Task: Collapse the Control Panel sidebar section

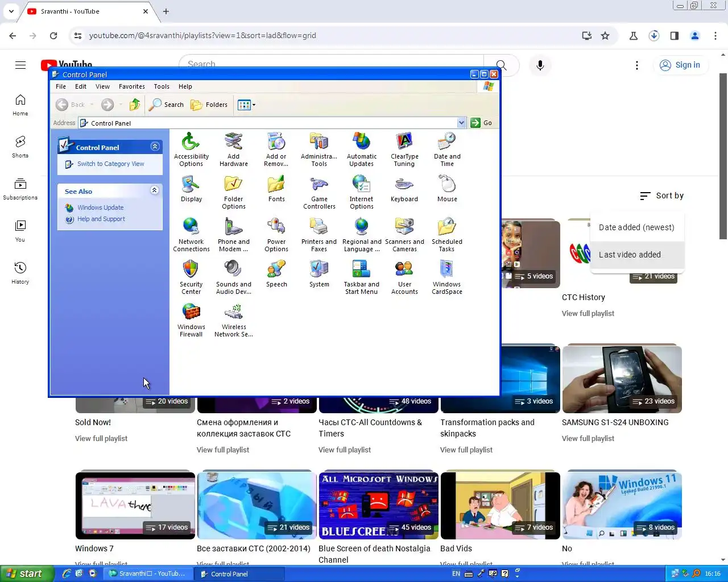Action: coord(155,147)
